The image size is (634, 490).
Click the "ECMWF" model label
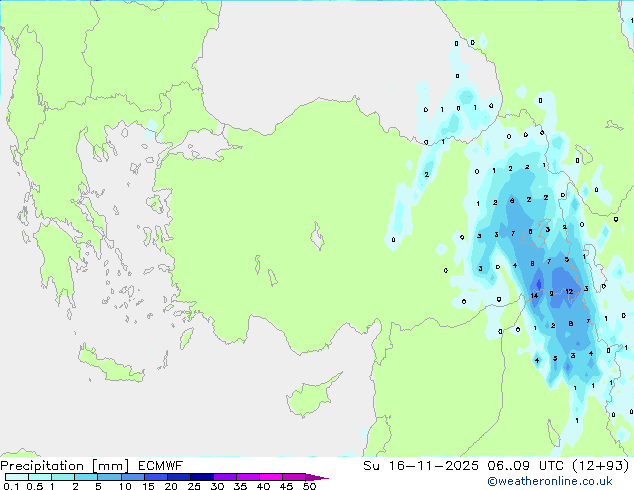point(161,466)
